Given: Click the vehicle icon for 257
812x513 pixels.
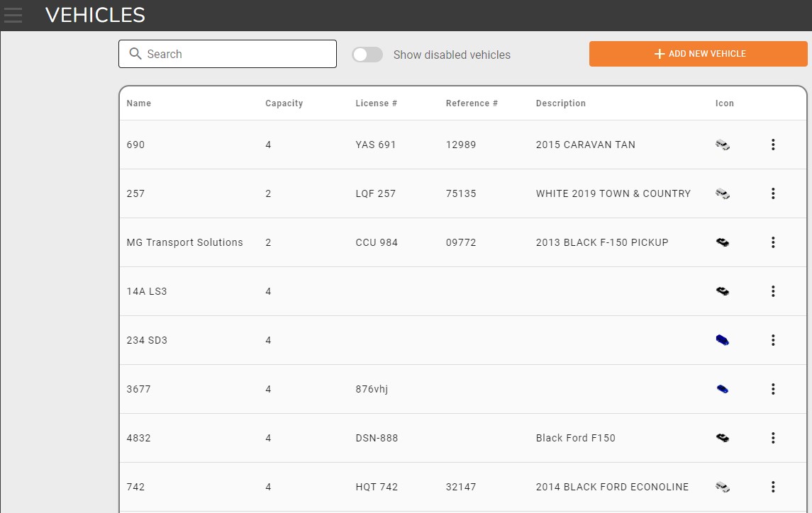Looking at the screenshot, I should pyautogui.click(x=722, y=193).
